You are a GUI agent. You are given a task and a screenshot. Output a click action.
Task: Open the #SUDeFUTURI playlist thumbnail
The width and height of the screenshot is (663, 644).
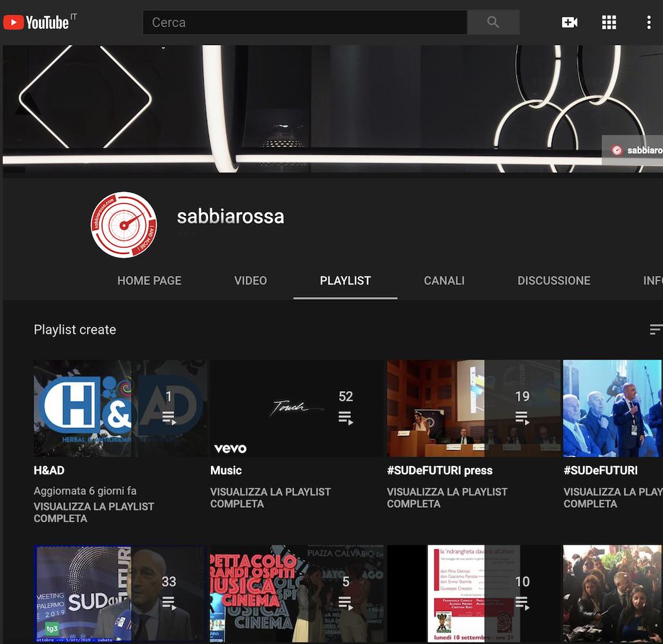pyautogui.click(x=613, y=408)
